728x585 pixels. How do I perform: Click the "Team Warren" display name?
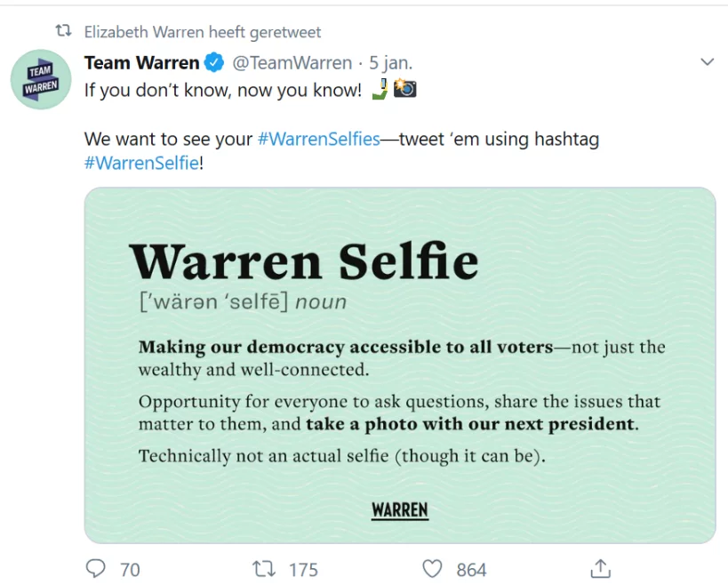pyautogui.click(x=141, y=63)
